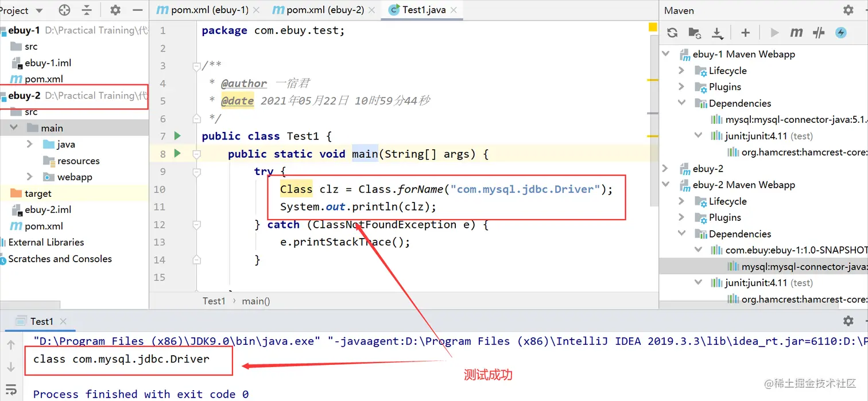Collapse the ebuy-1 Maven Webapp node
The height and width of the screenshot is (401, 868).
666,54
